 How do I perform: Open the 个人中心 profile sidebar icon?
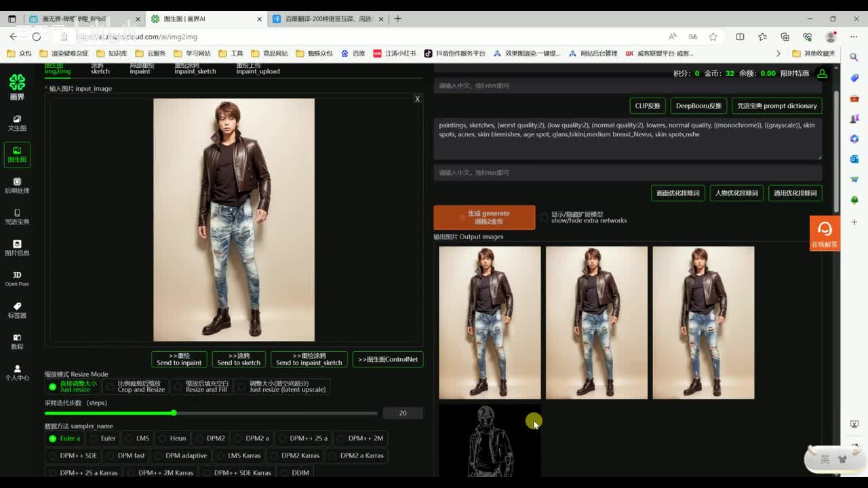[x=17, y=372]
